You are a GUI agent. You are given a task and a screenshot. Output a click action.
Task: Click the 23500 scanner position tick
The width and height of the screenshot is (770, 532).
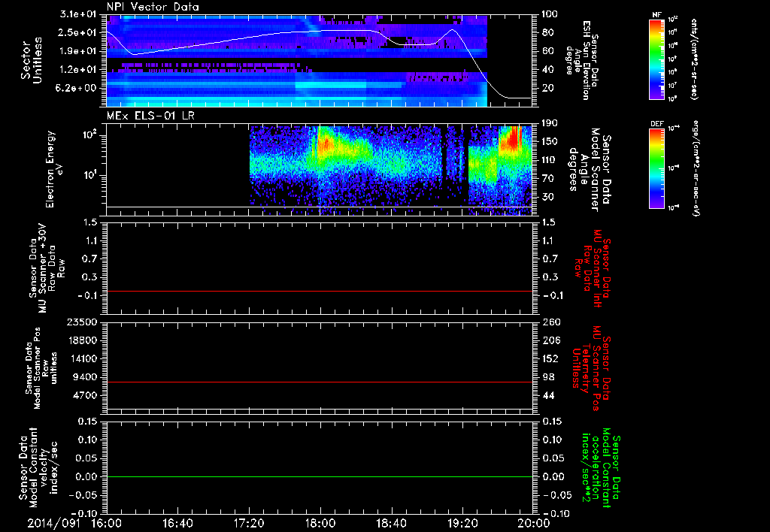83,322
